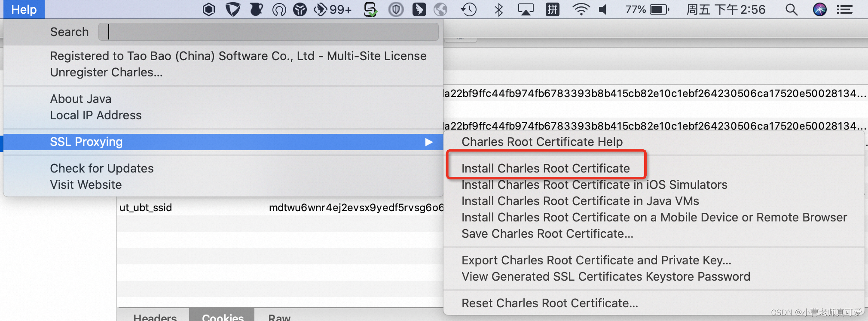868x321 pixels.
Task: Select Check for Updates
Action: click(x=102, y=168)
